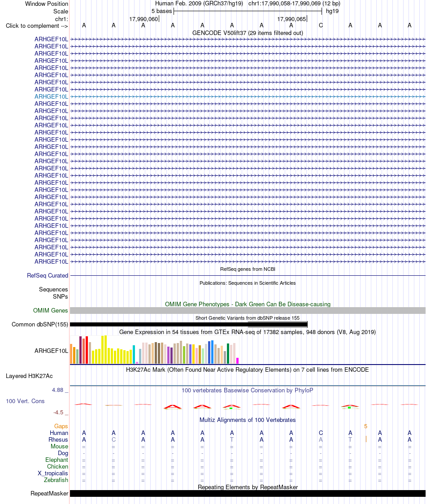Click the 'RefSeq genes from NCBI' title
426x504 pixels.
point(248,269)
